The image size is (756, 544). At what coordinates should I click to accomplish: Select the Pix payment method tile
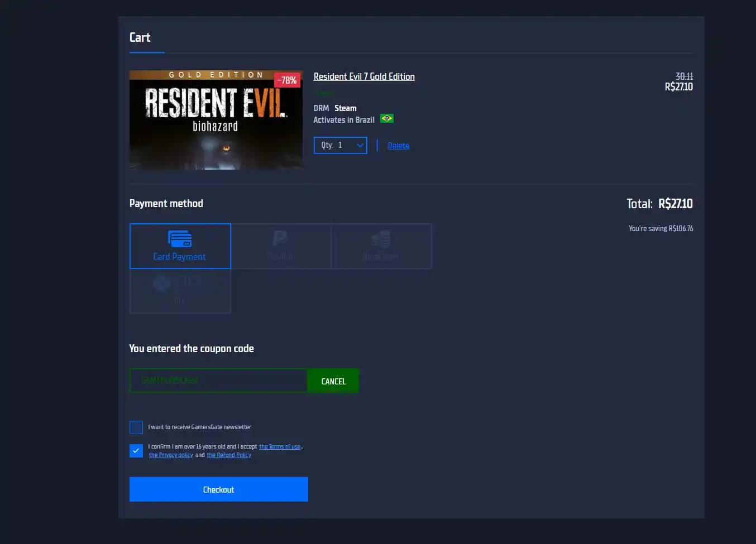click(x=180, y=291)
